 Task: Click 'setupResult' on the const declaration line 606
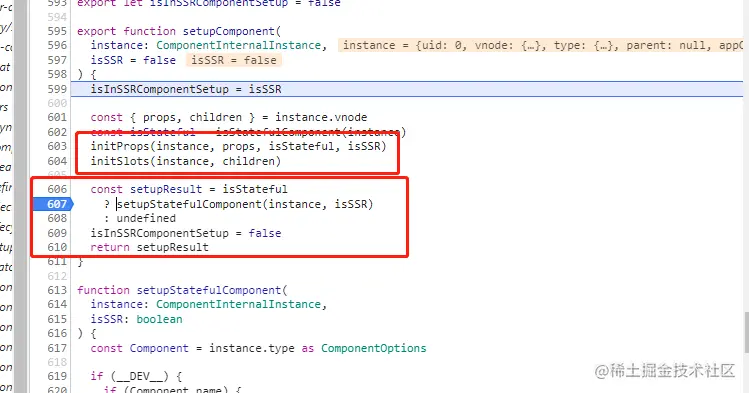(166, 189)
